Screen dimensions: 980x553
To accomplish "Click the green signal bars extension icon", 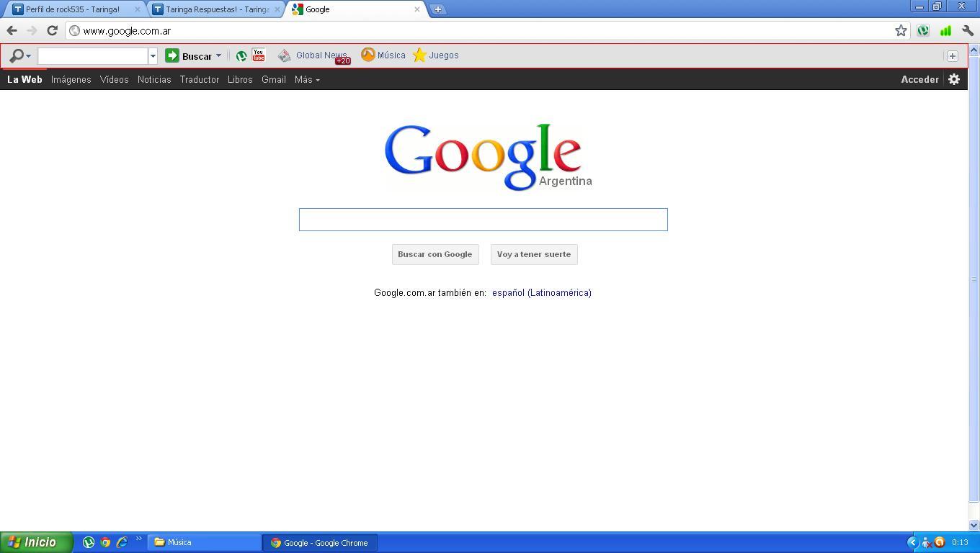I will click(x=945, y=30).
